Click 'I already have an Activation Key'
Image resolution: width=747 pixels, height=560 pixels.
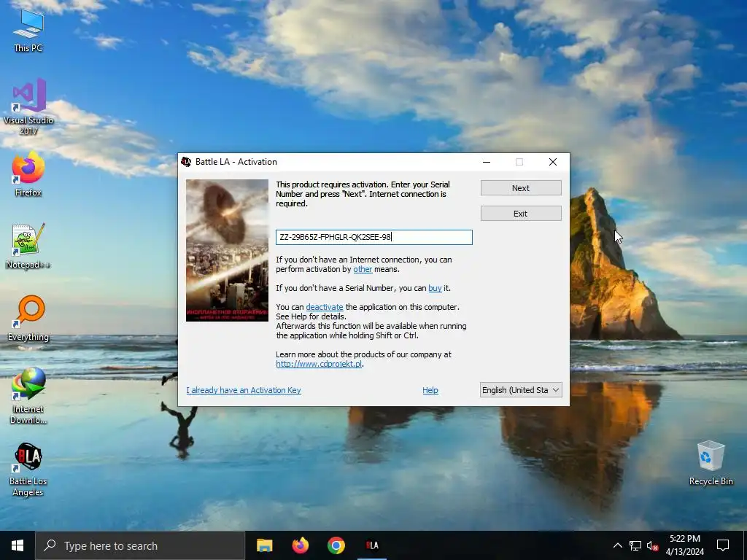(244, 390)
